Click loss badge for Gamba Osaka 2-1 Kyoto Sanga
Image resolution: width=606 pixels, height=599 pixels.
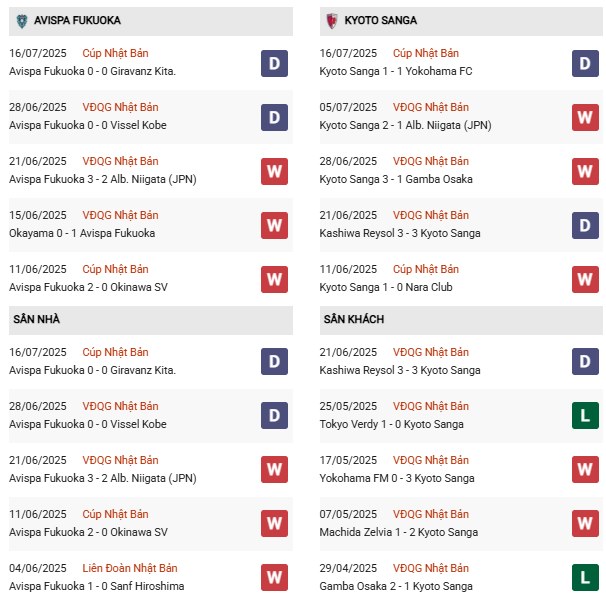[x=585, y=577]
